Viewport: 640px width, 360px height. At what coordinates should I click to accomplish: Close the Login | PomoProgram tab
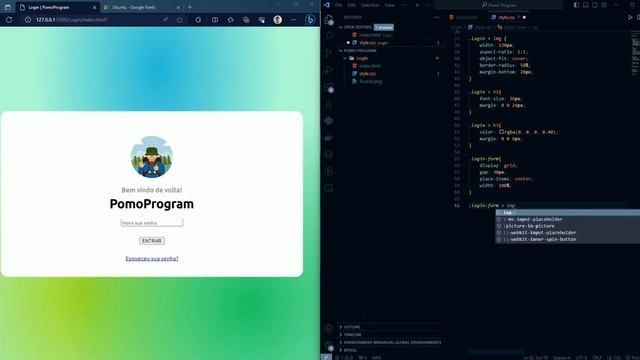point(94,7)
